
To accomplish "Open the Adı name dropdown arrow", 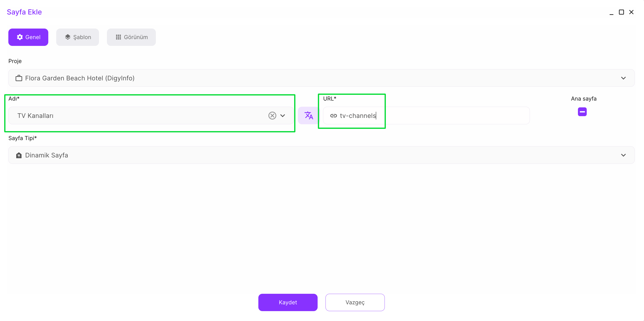I will pos(282,115).
